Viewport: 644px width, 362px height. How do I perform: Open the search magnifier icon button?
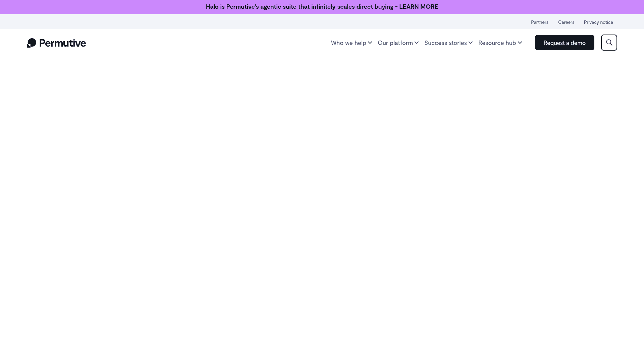[609, 43]
